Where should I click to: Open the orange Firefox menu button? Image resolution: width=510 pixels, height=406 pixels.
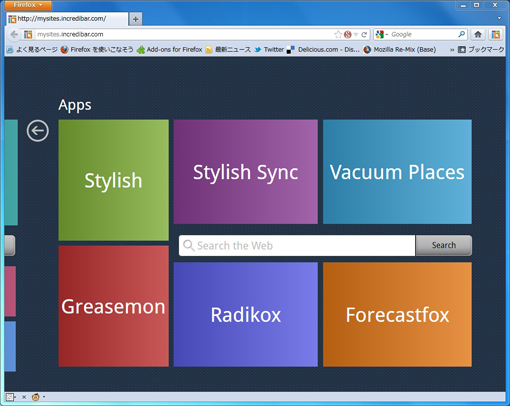pos(28,5)
